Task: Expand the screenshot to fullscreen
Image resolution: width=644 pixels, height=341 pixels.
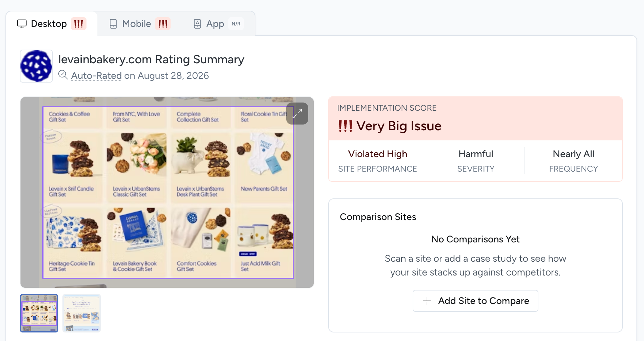Action: pos(297,113)
